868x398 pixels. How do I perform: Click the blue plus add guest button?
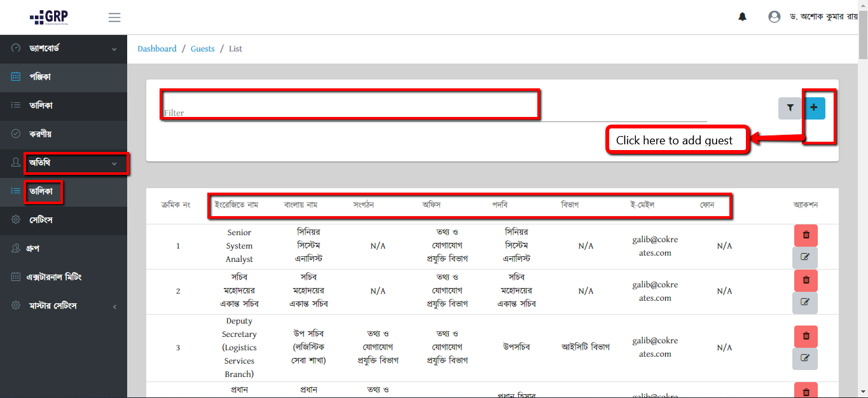tap(813, 108)
